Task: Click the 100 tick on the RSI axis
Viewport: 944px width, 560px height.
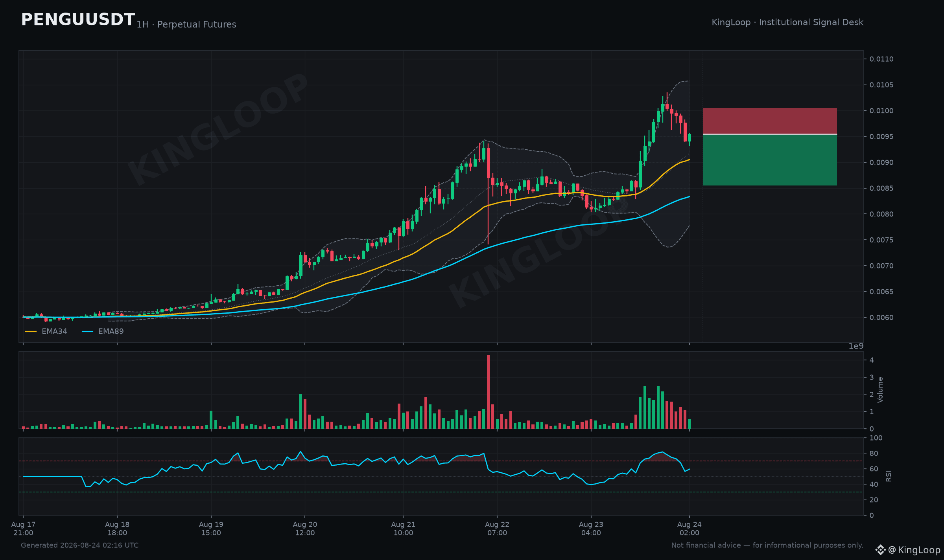Action: [x=876, y=438]
